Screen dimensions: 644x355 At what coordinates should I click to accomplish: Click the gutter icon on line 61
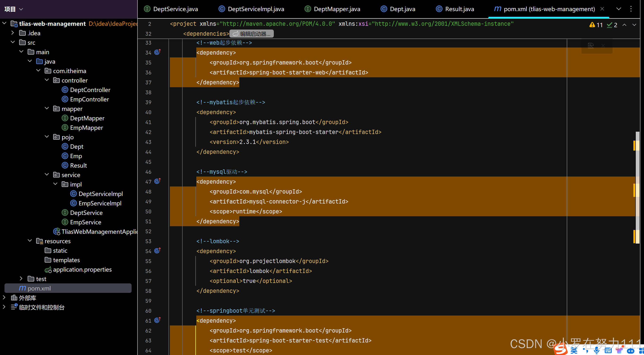tap(157, 320)
